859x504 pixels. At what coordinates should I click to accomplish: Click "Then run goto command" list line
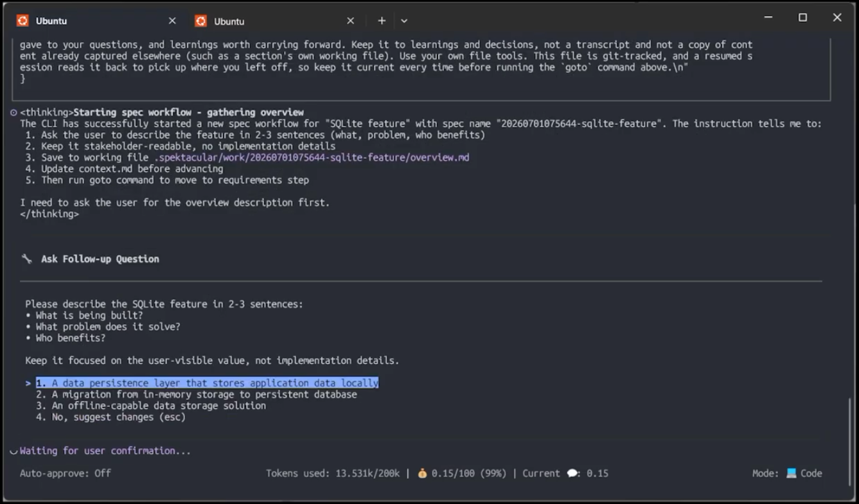[167, 180]
